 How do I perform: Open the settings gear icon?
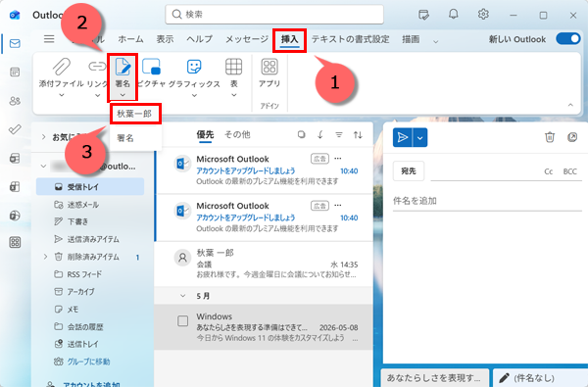click(483, 15)
